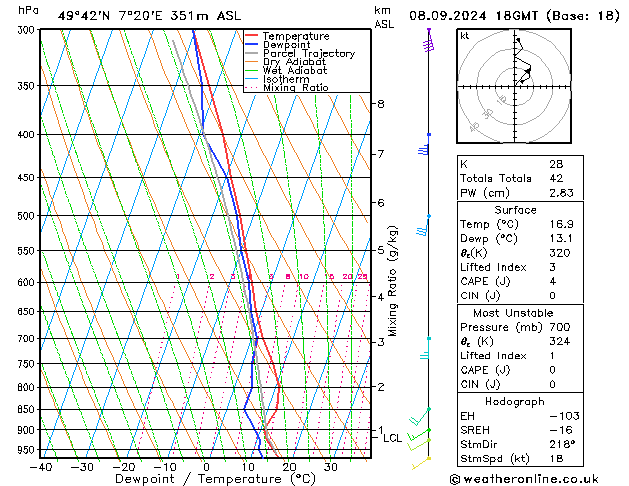Click the cyan wind barb near 700 hPa
629x486 pixels.
425,353
